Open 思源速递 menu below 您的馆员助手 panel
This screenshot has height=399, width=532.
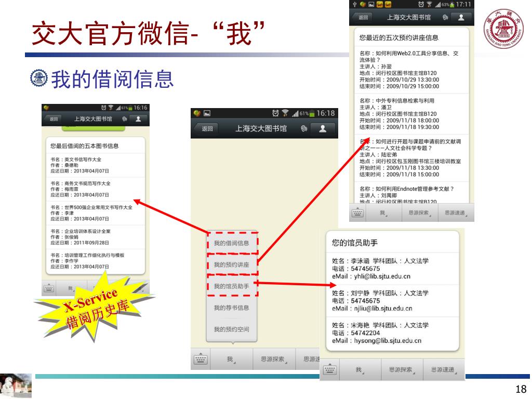click(x=444, y=369)
